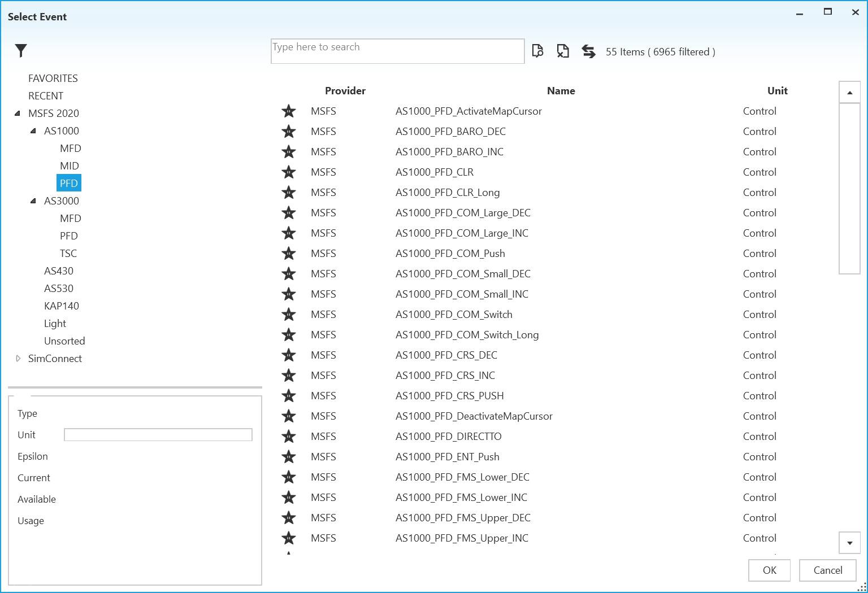
Task: Select TSC under AS3000
Action: pos(68,254)
